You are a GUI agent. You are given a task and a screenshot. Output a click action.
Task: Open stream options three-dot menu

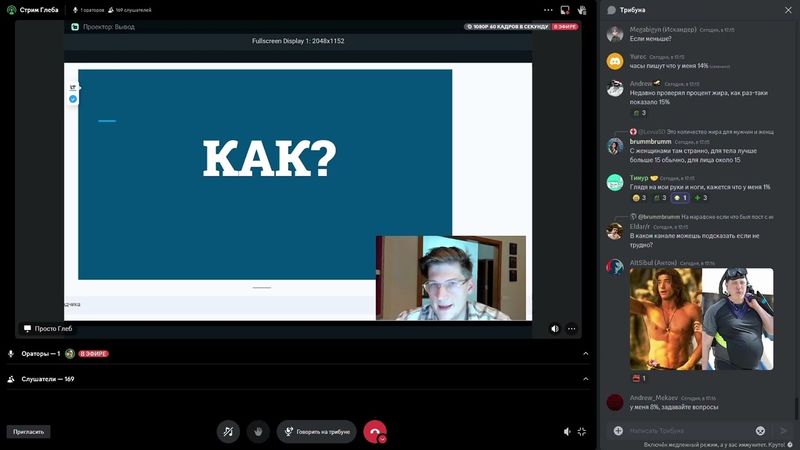[x=572, y=328]
